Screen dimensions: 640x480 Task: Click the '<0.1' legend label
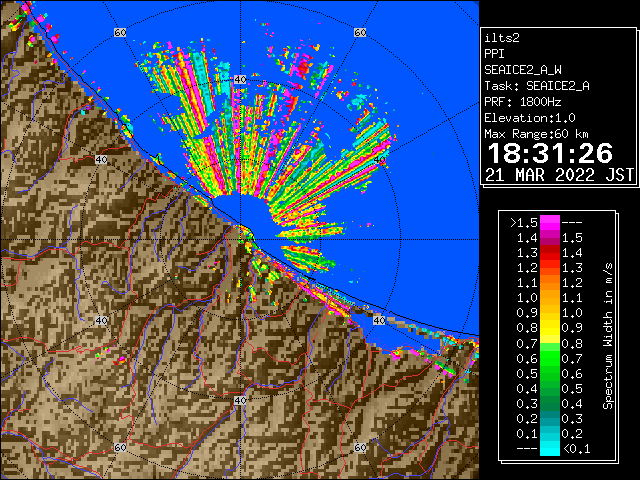[576, 449]
